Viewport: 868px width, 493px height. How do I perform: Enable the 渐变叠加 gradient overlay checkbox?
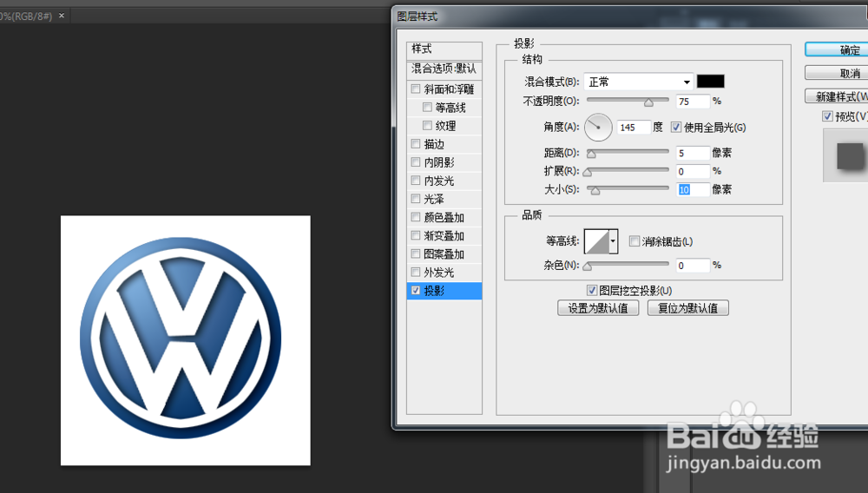click(416, 235)
